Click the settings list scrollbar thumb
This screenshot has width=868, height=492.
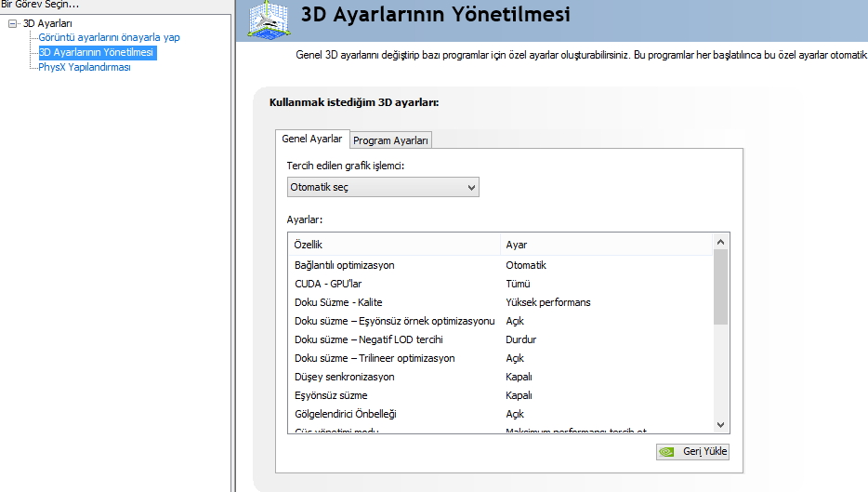pos(720,286)
